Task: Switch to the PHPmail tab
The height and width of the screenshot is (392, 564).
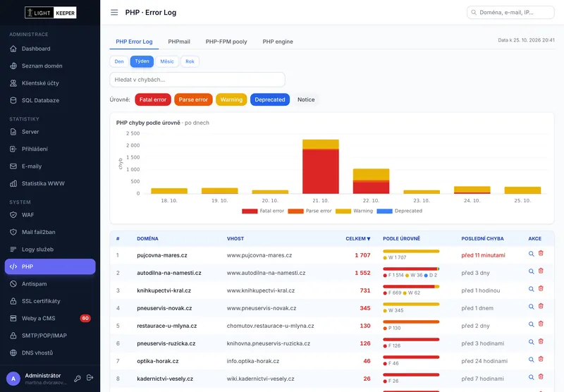Action: click(179, 42)
